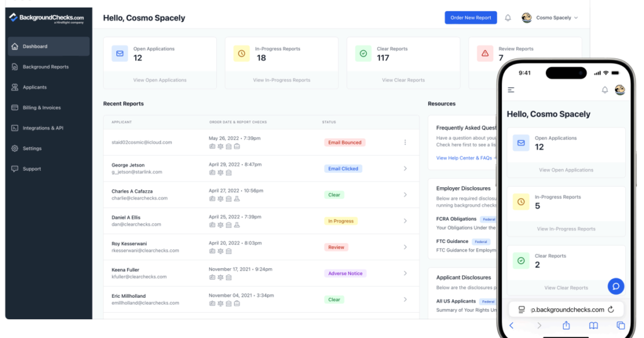
Task: Click the Order New Report button
Action: [x=470, y=18]
